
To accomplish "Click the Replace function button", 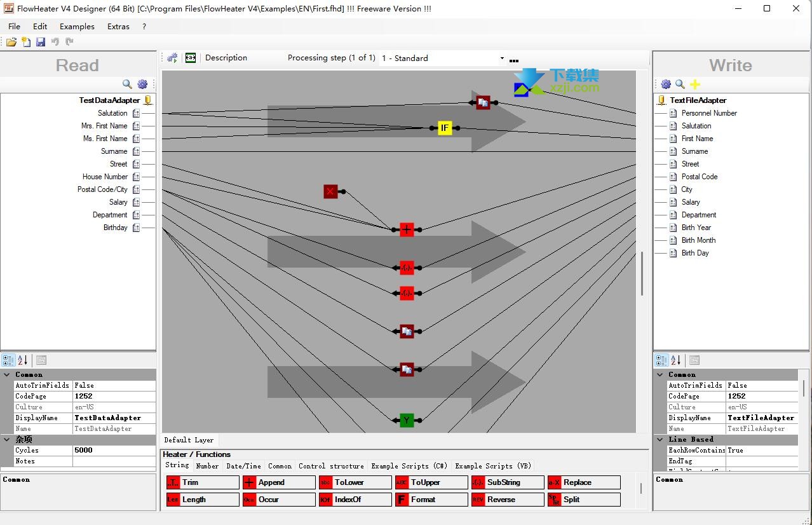I will coord(584,482).
